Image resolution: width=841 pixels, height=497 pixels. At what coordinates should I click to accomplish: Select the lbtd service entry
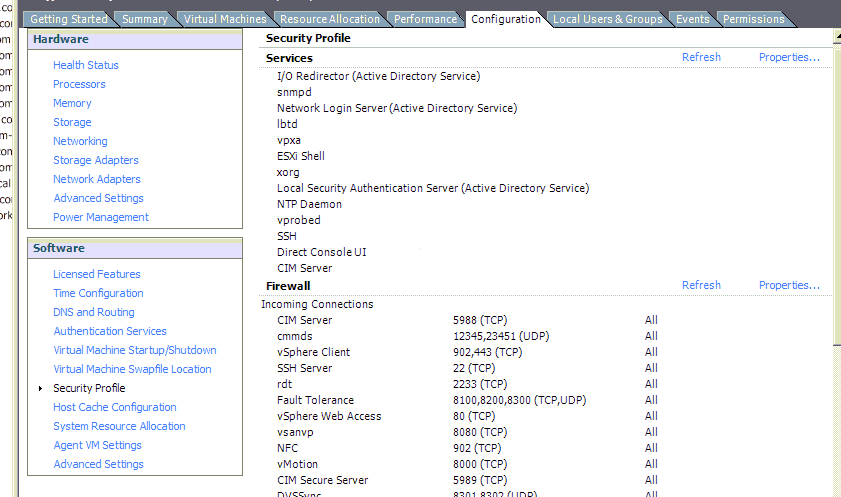(287, 124)
